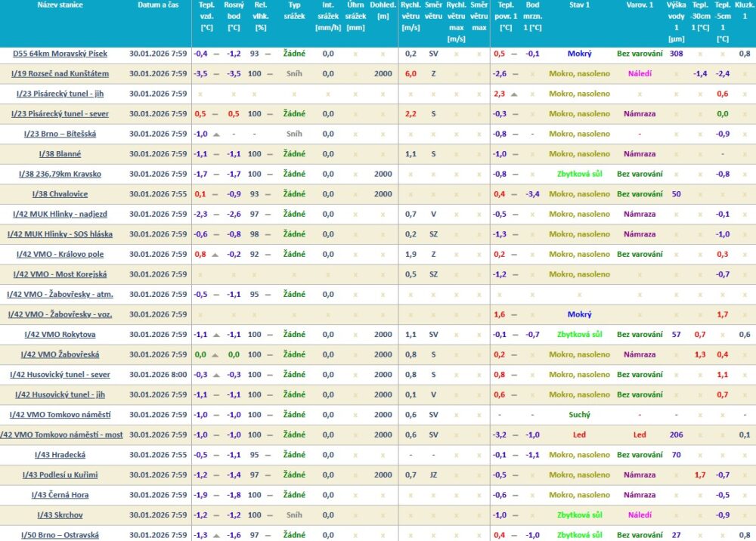Click the Stav 1 column header
This screenshot has width=756, height=541.
coord(579,5)
